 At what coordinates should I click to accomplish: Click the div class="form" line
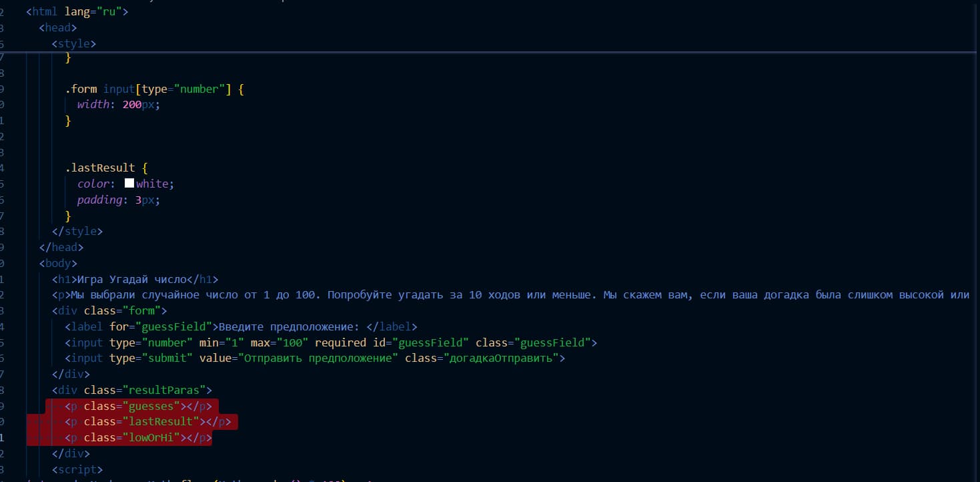tap(109, 310)
